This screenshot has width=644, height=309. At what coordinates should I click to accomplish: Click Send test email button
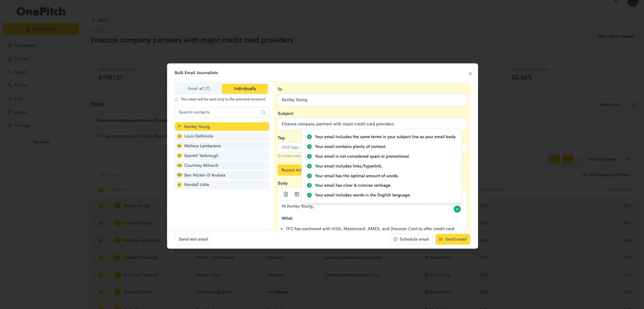(193, 239)
